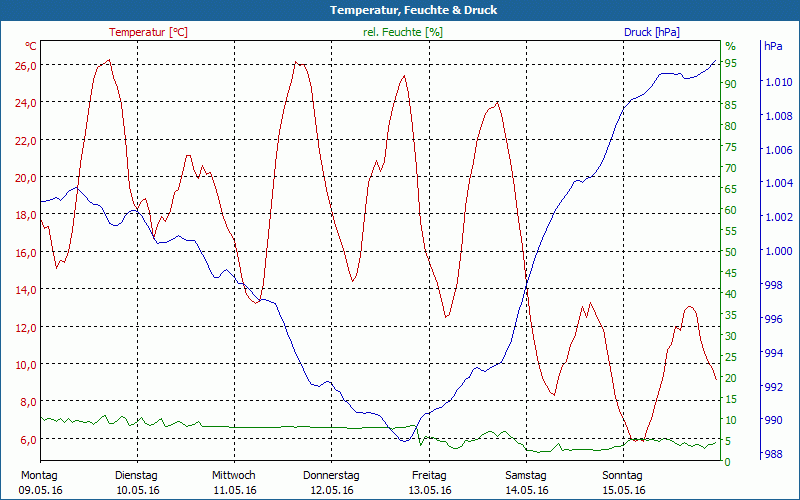Select the 'Sonntag' day label
The width and height of the screenshot is (800, 500).
tap(623, 475)
